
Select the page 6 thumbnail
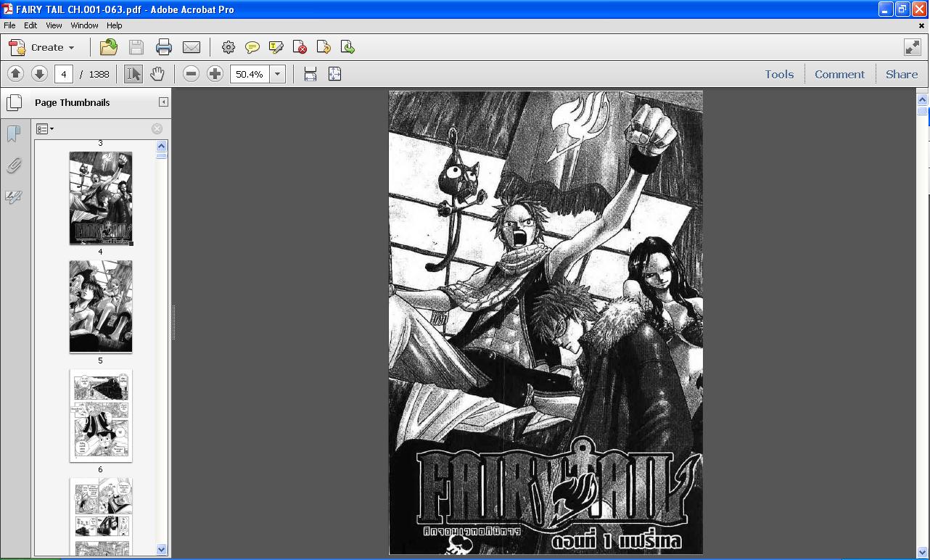pyautogui.click(x=101, y=416)
